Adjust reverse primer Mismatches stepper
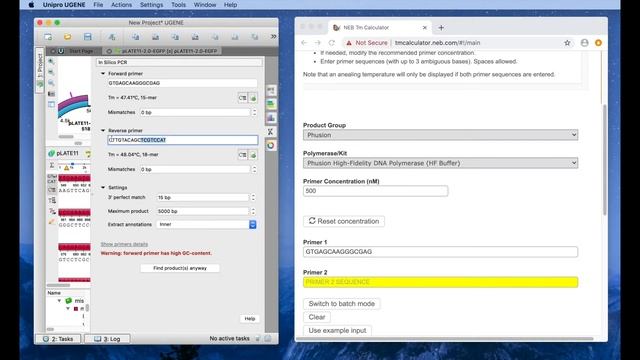 254,169
